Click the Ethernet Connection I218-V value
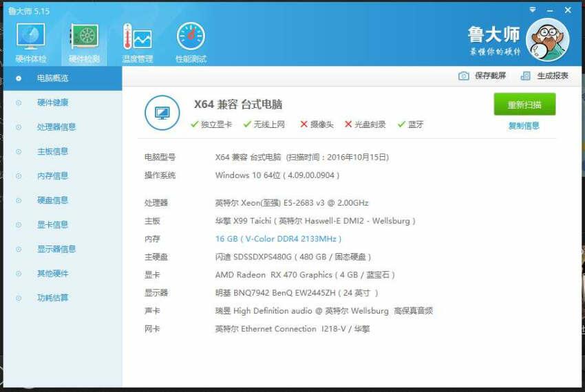 point(292,329)
